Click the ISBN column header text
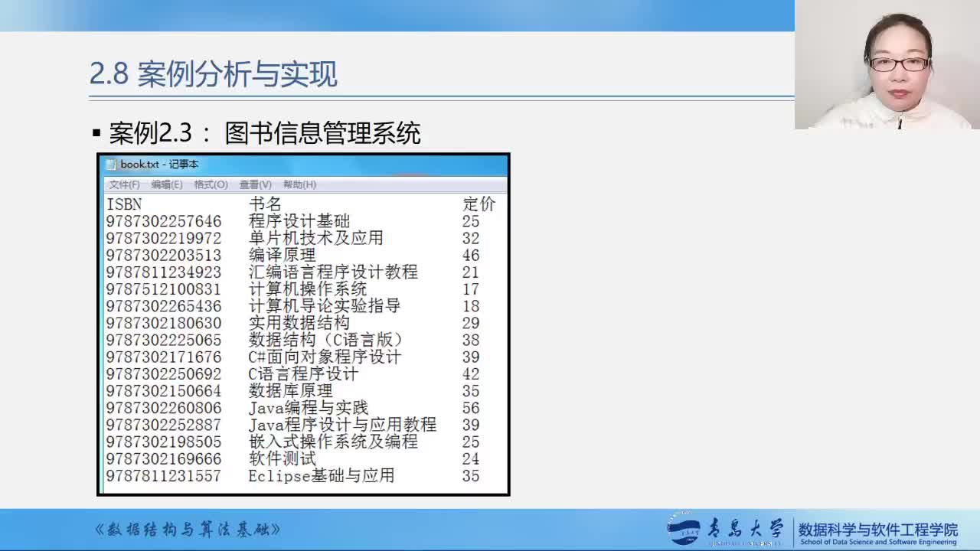Image resolution: width=980 pixels, height=551 pixels. click(124, 204)
